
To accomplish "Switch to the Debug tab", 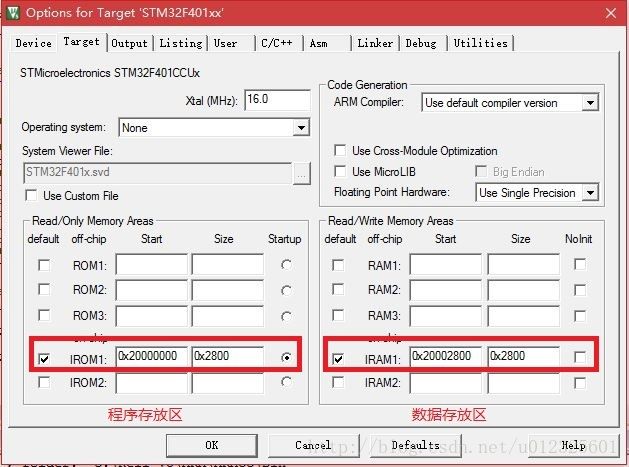I will tap(421, 43).
